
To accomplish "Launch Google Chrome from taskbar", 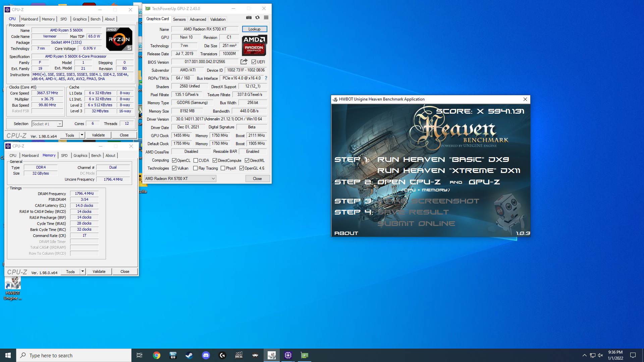I will pyautogui.click(x=156, y=355).
